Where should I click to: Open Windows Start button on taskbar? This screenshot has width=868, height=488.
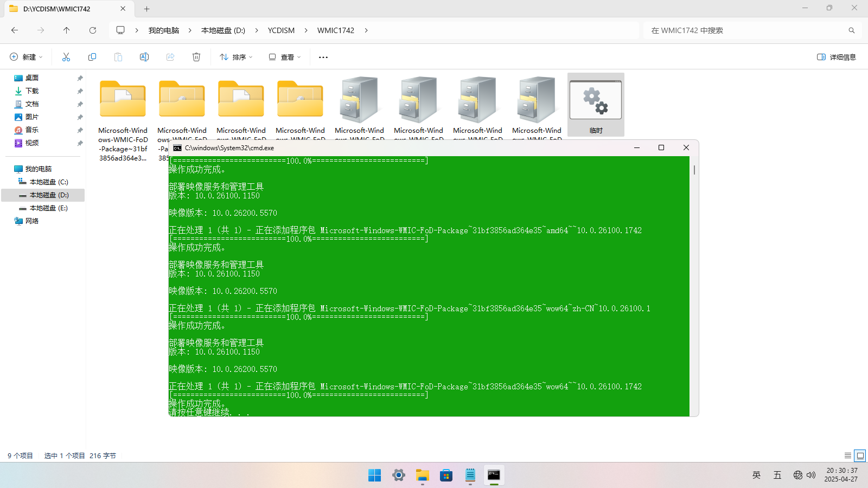[x=375, y=476]
